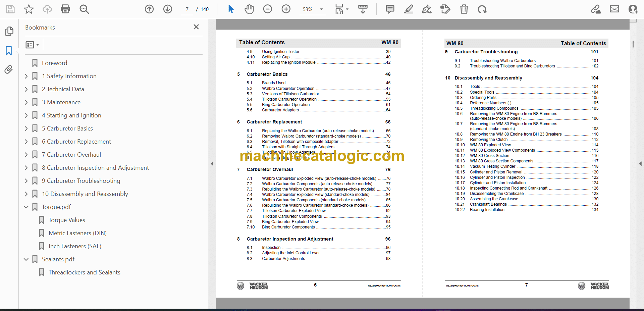Collapse the Sealants.pdf bookmark
This screenshot has height=311, width=644.
click(x=26, y=259)
